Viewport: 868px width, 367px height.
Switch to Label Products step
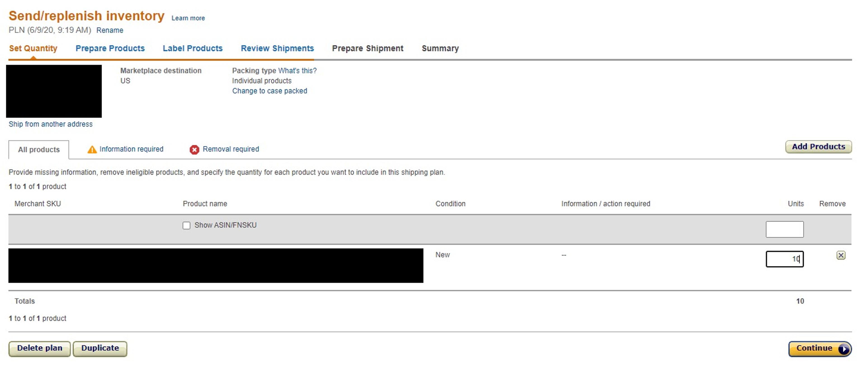tap(192, 48)
